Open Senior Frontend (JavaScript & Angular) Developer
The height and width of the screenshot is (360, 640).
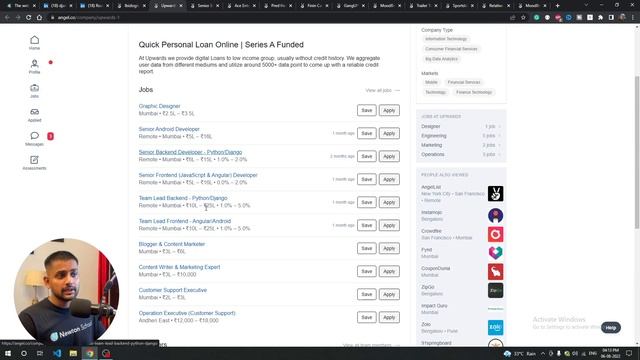pyautogui.click(x=198, y=175)
